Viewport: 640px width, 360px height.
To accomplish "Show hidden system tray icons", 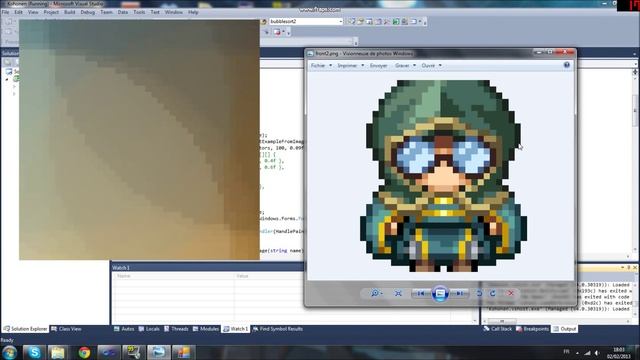I will click(577, 353).
